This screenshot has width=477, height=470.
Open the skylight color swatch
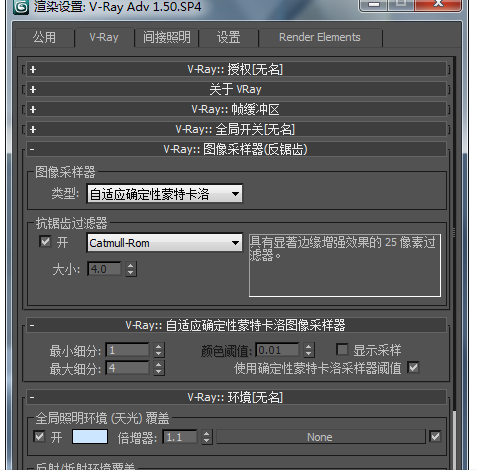point(90,437)
